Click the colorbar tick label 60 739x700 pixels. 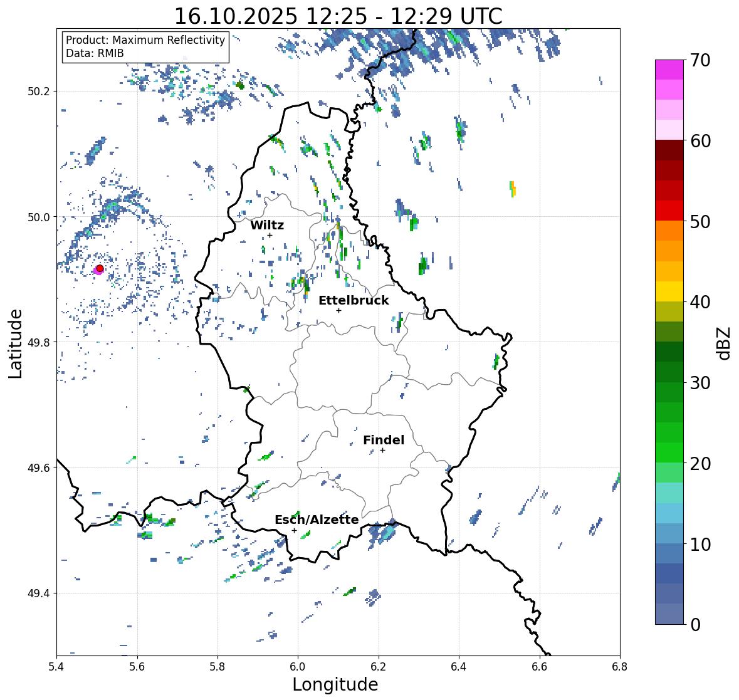[x=700, y=141]
